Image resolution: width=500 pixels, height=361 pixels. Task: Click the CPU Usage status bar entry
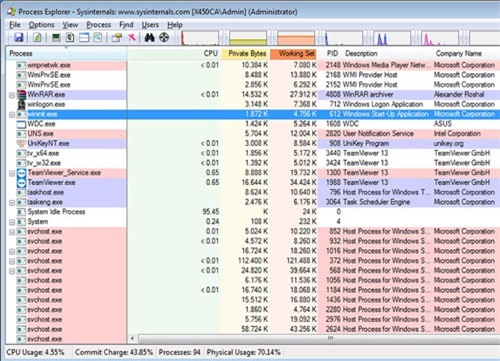(x=35, y=352)
